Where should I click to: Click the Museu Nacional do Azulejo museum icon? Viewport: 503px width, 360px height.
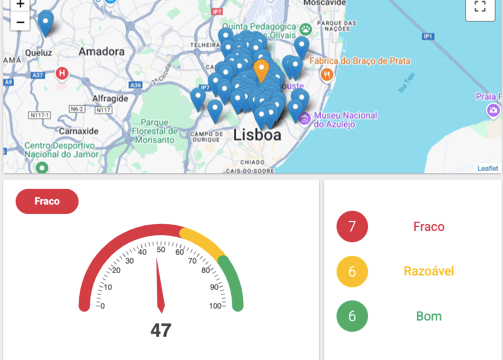[x=304, y=118]
